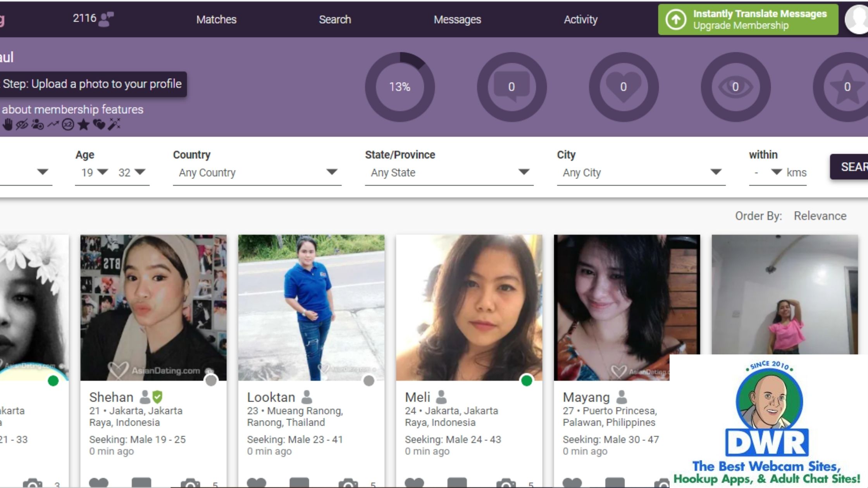
Task: Click Shehan's verified shield badge
Action: [157, 397]
